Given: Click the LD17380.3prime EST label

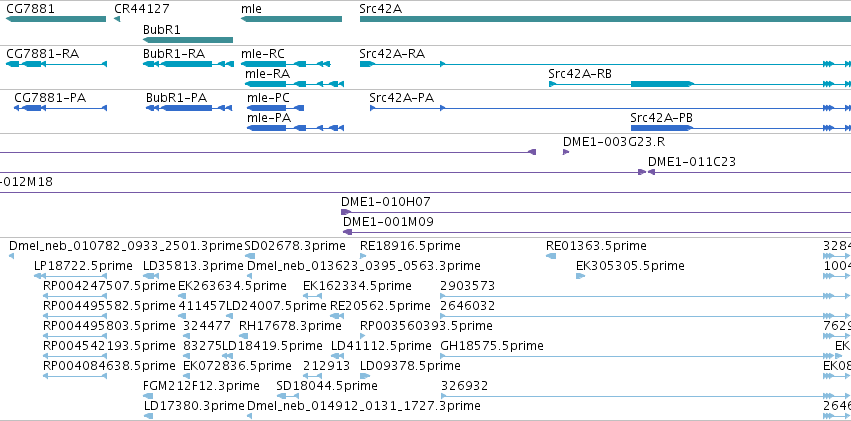Looking at the screenshot, I should pyautogui.click(x=194, y=406).
